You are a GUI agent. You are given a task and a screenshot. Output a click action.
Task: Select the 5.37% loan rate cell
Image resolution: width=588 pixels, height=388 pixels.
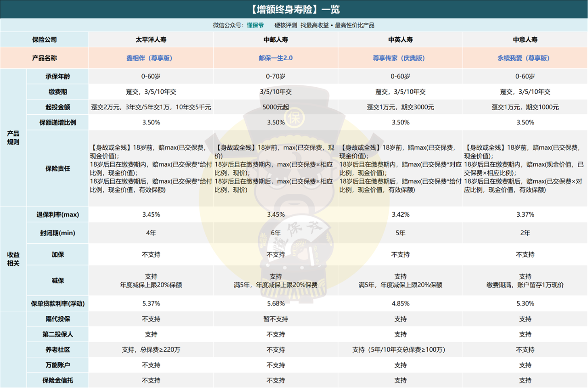pyautogui.click(x=151, y=304)
